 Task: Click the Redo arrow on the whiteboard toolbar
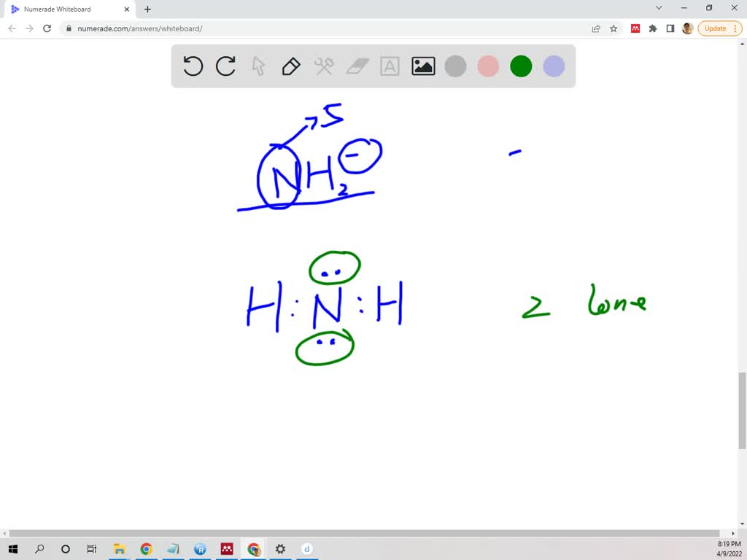coord(225,66)
